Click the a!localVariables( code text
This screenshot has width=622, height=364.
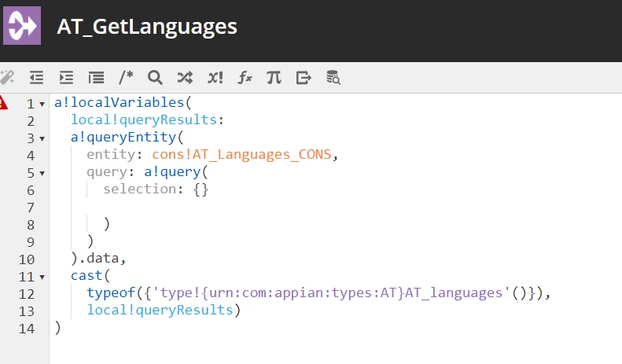click(x=123, y=102)
